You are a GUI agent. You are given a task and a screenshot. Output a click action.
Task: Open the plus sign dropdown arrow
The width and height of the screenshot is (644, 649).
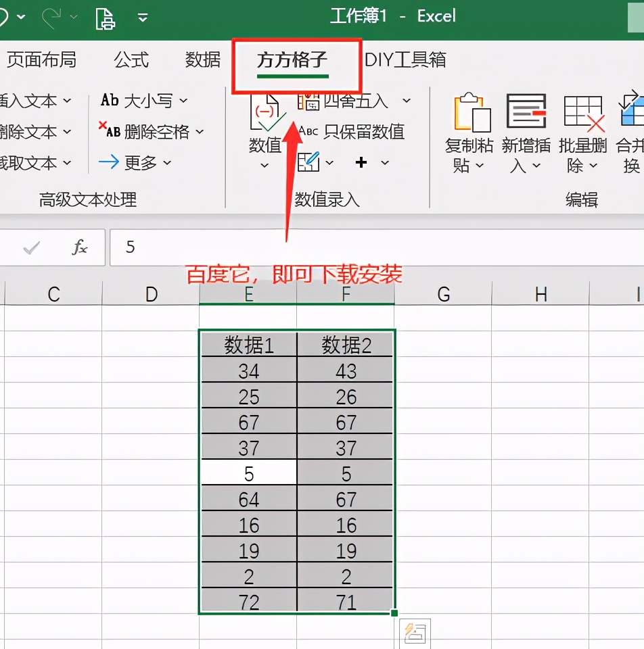385,163
